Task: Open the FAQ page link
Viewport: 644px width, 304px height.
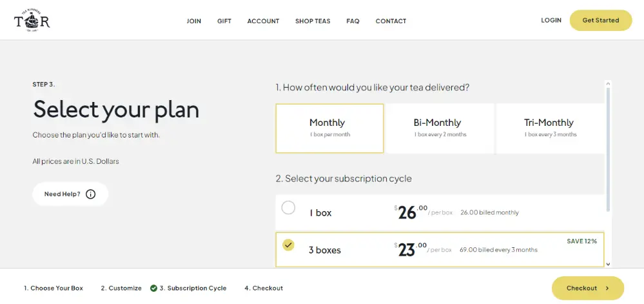Action: coord(353,21)
